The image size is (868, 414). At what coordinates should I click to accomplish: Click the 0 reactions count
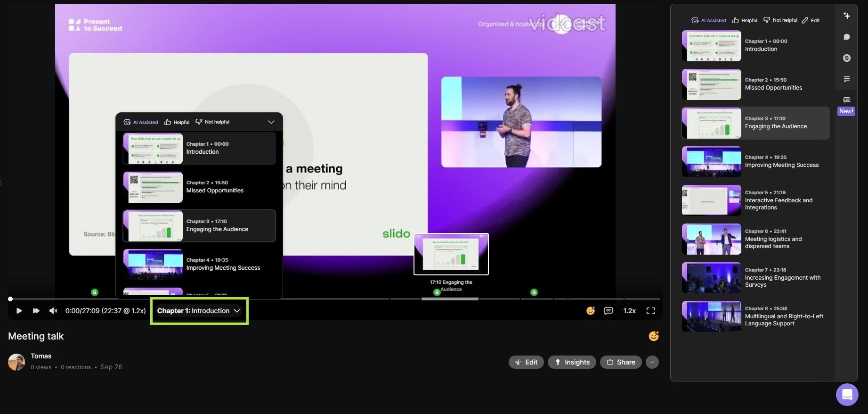pos(76,367)
